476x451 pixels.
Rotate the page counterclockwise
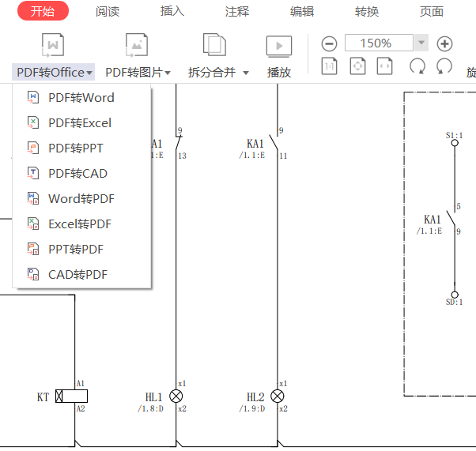pyautogui.click(x=417, y=67)
